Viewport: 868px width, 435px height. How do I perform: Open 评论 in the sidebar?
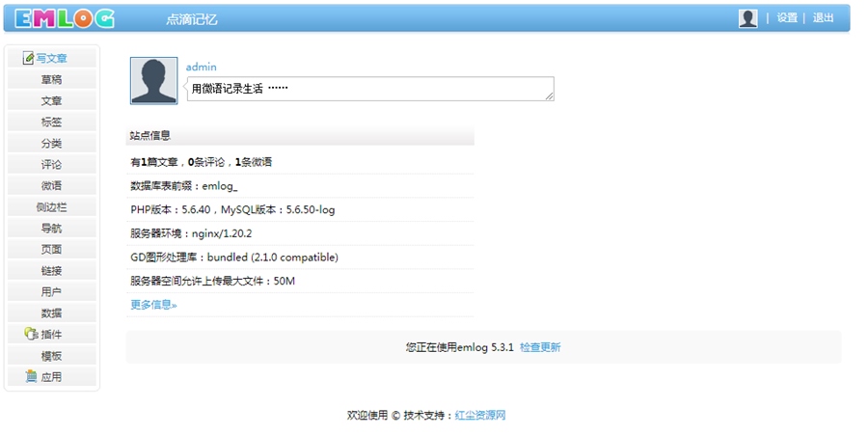(x=51, y=164)
